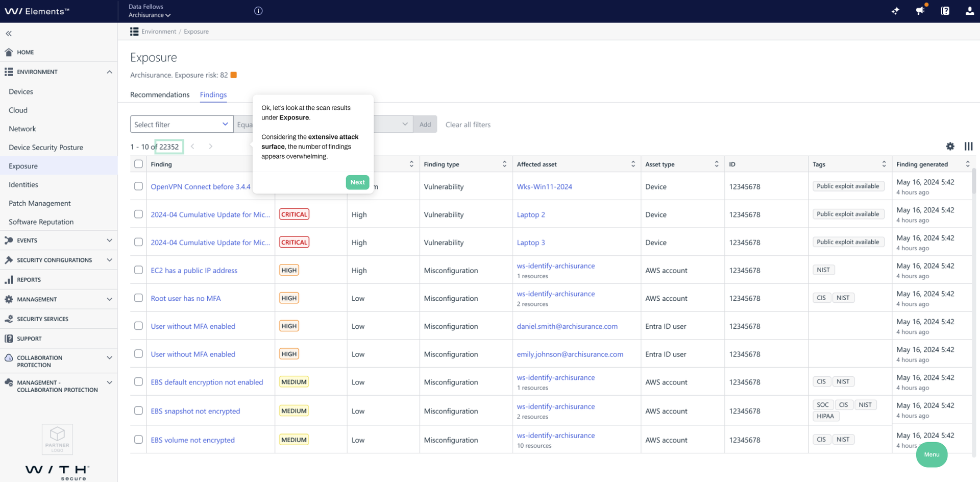The height and width of the screenshot is (482, 980).
Task: Open table settings via the gear icon
Action: (x=950, y=147)
